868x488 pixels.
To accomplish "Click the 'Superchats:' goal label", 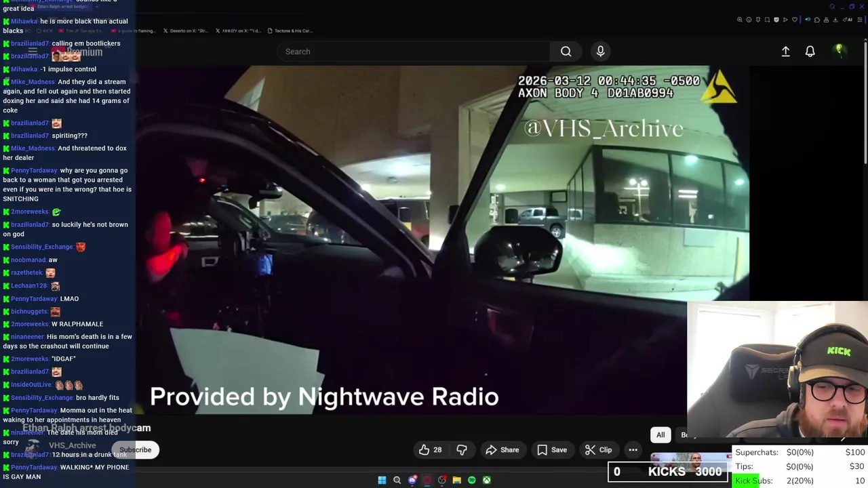I will click(757, 452).
